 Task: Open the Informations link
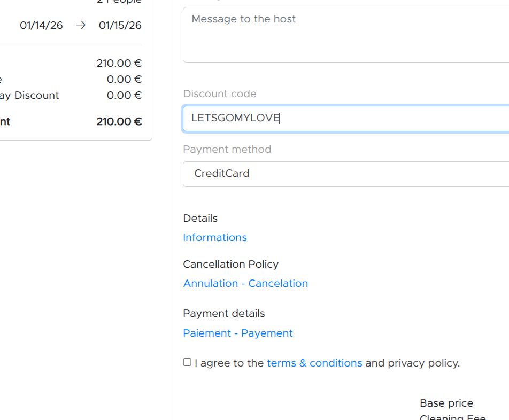pyautogui.click(x=215, y=237)
